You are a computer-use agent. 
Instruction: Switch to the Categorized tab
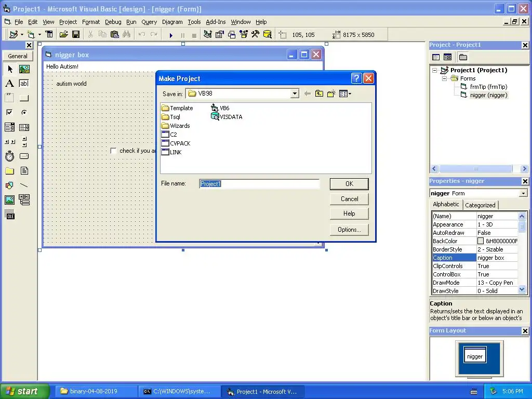(480, 205)
